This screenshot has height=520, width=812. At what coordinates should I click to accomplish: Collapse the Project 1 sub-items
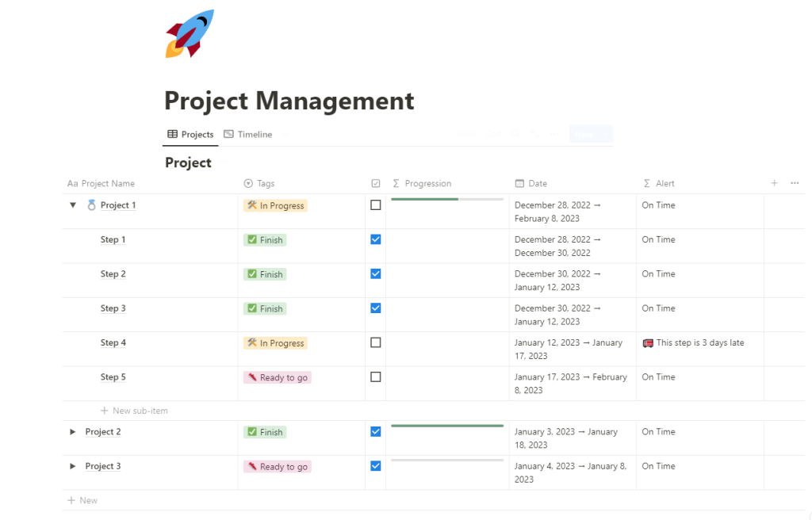tap(73, 205)
